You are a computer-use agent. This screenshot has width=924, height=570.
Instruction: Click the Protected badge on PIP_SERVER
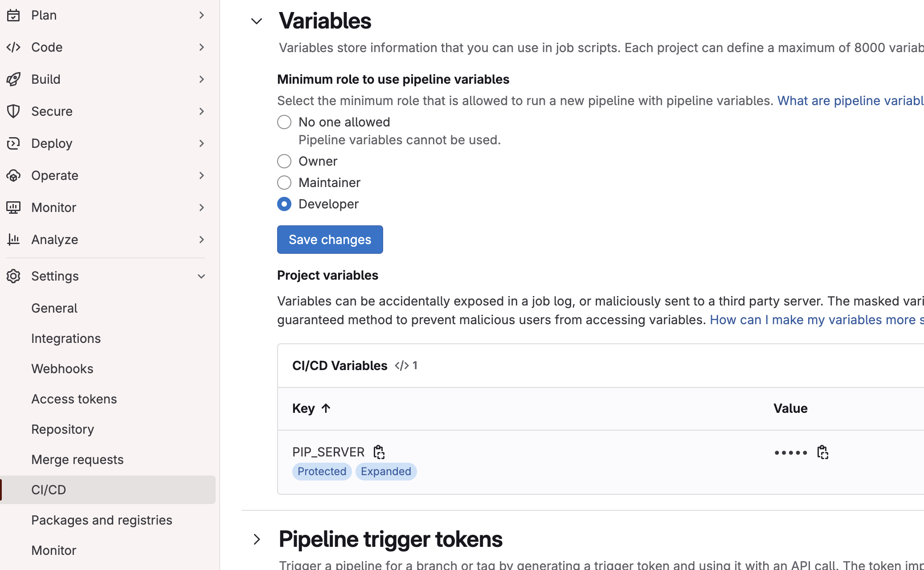(322, 472)
